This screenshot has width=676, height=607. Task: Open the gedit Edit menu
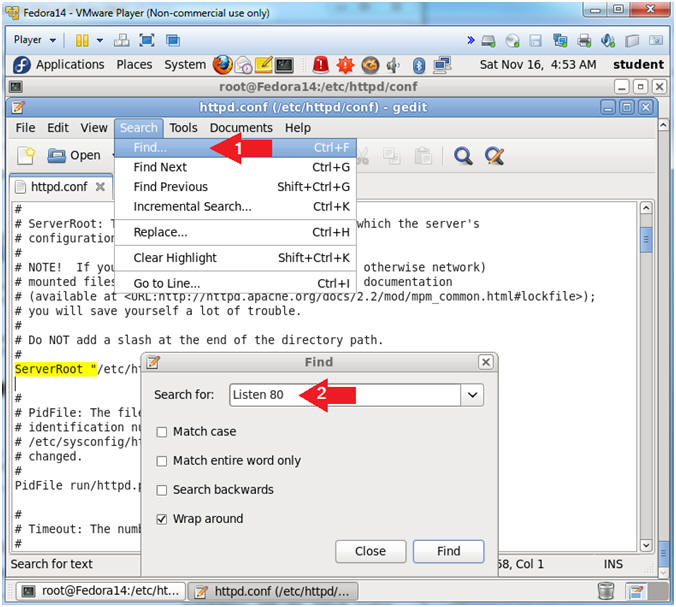pos(58,128)
